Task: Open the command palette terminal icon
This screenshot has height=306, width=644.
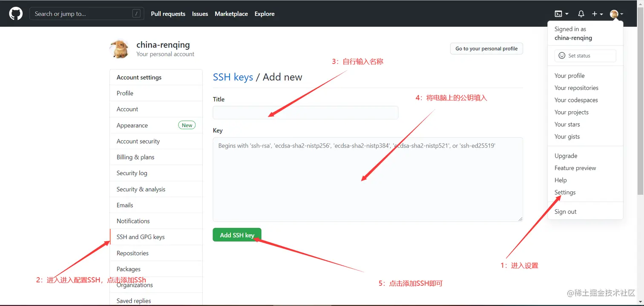Action: [x=561, y=14]
